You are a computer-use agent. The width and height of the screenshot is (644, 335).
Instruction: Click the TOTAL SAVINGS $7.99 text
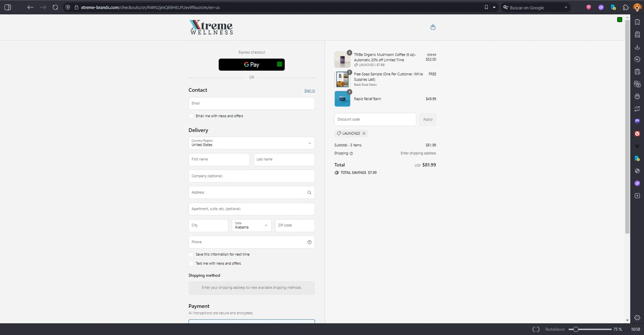pyautogui.click(x=358, y=172)
